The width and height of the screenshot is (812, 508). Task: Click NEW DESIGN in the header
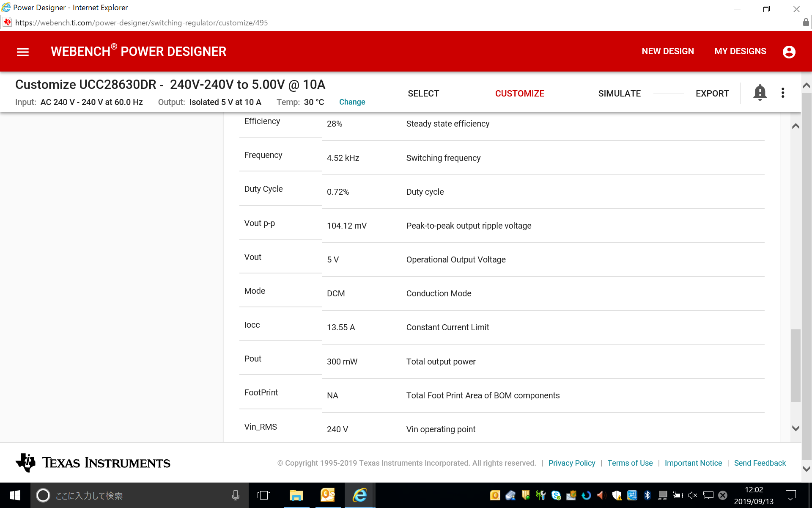pyautogui.click(x=668, y=51)
